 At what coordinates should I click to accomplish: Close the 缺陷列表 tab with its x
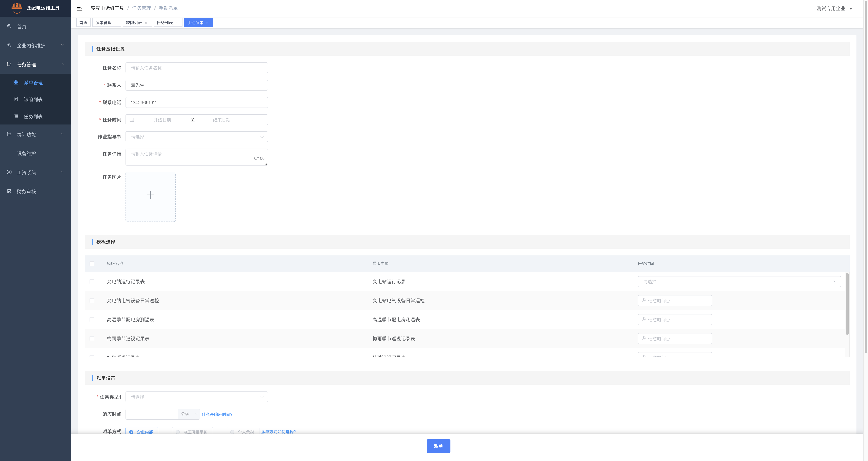(x=146, y=23)
